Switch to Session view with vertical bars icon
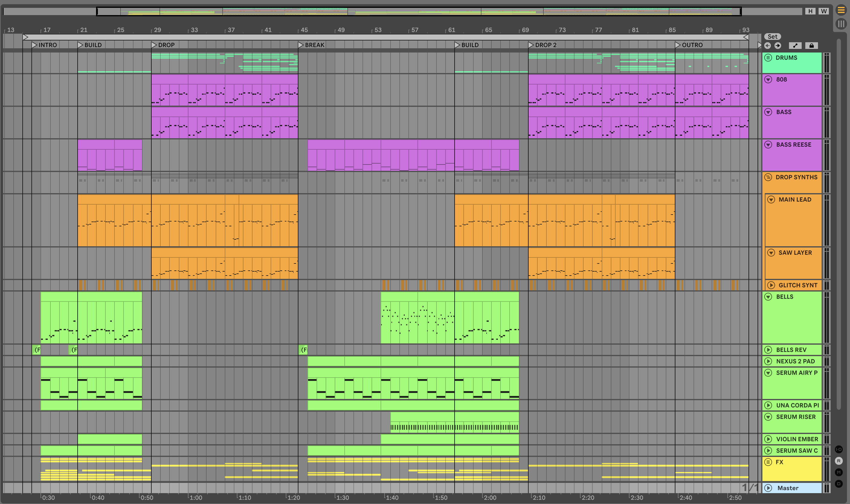The width and height of the screenshot is (850, 504). [841, 24]
